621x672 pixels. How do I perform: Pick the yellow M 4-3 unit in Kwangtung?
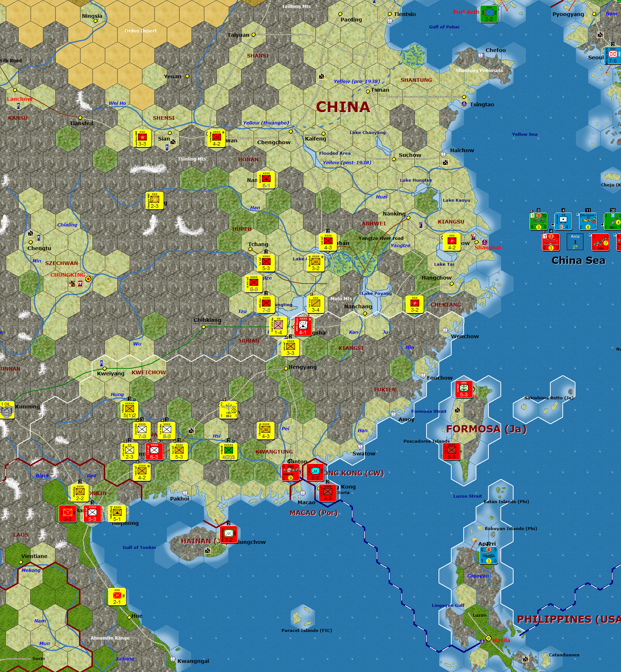pyautogui.click(x=266, y=431)
